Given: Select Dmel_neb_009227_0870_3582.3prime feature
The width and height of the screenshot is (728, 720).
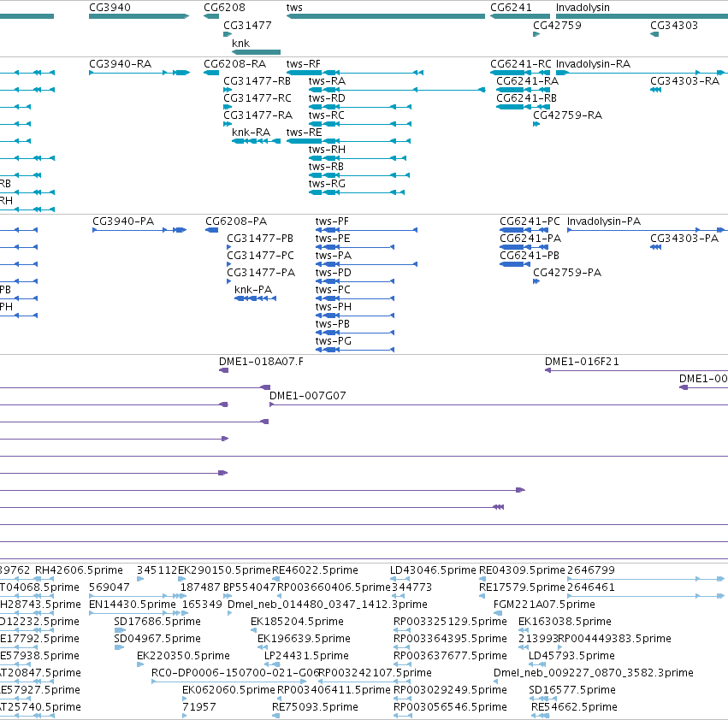Looking at the screenshot, I should pyautogui.click(x=594, y=673).
